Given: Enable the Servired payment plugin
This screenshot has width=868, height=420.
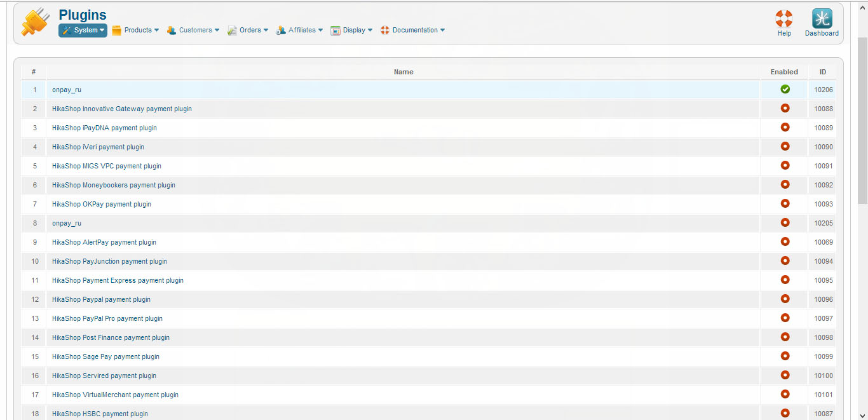Looking at the screenshot, I should 785,375.
